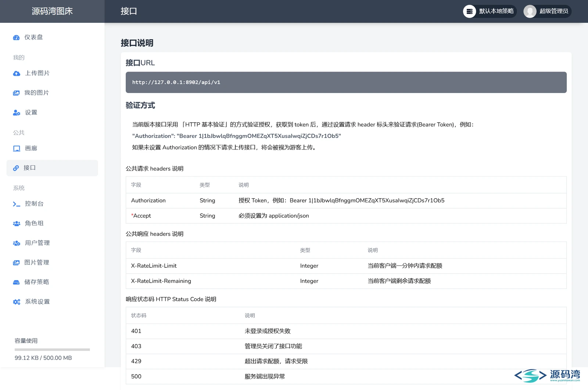The height and width of the screenshot is (390, 588).
Task: Click the Bearer token example Authorization line
Action: click(237, 136)
